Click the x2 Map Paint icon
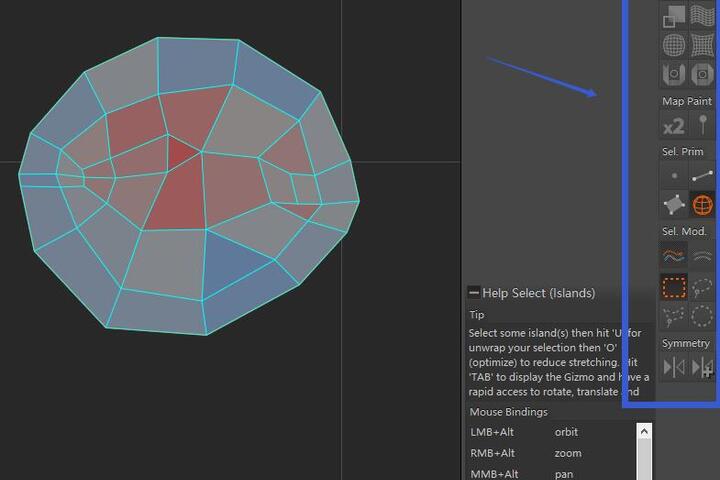720x480 pixels. click(674, 126)
